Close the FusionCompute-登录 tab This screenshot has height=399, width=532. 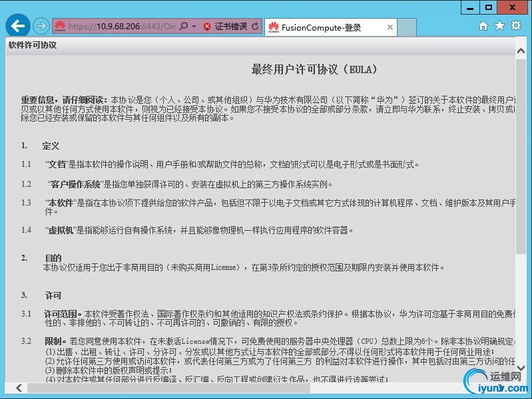(x=390, y=27)
